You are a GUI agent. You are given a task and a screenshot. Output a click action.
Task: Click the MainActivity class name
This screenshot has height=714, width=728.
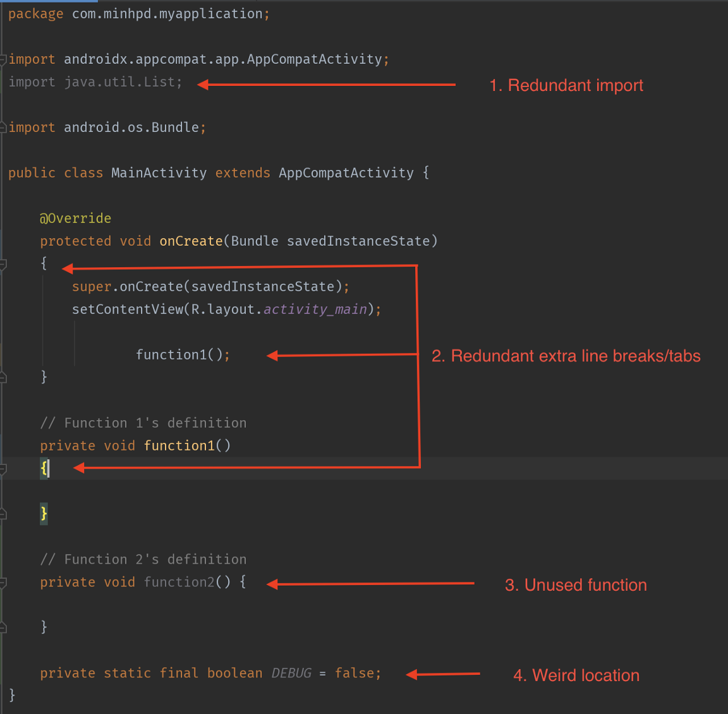point(159,173)
